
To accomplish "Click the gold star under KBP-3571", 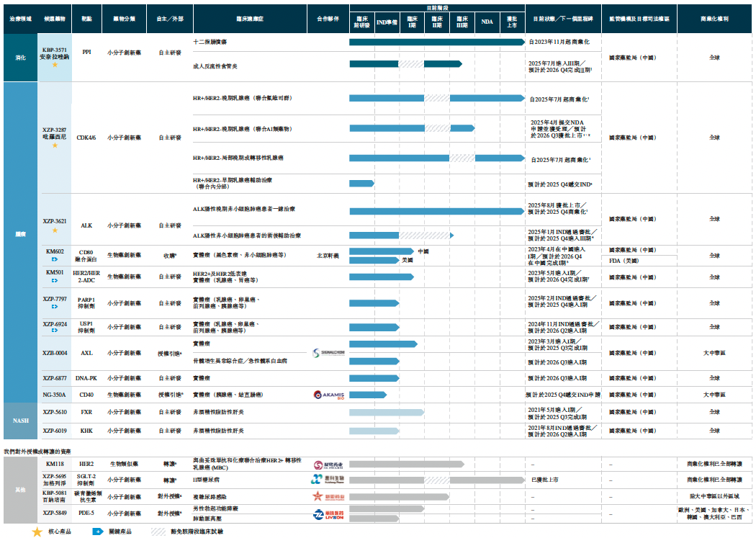I will (55, 65).
